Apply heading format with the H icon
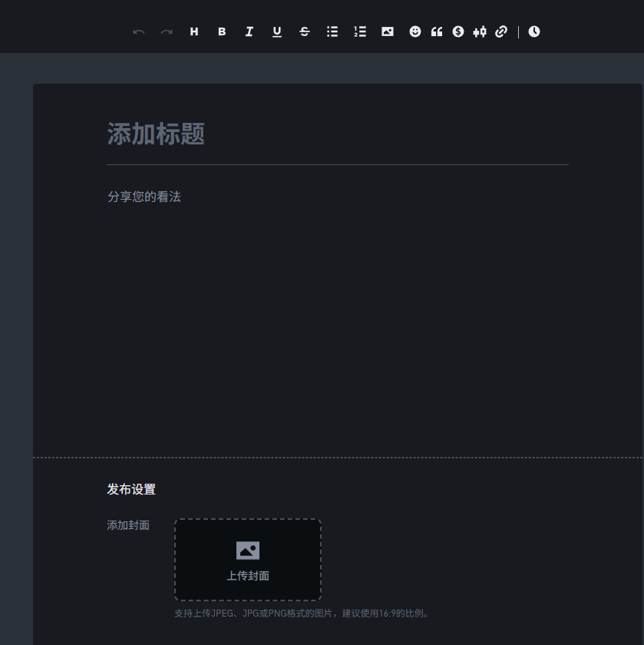The image size is (644, 645). pos(194,31)
